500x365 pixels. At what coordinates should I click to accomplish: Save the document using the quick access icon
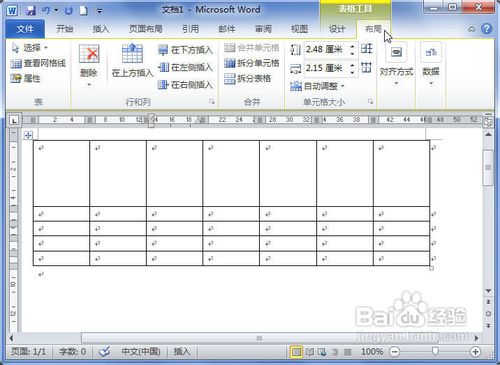coord(31,11)
